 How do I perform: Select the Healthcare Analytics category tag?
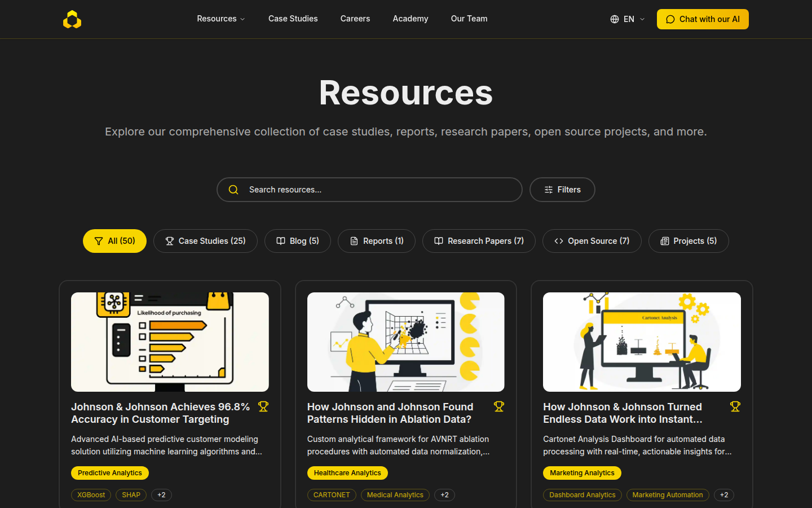(347, 473)
